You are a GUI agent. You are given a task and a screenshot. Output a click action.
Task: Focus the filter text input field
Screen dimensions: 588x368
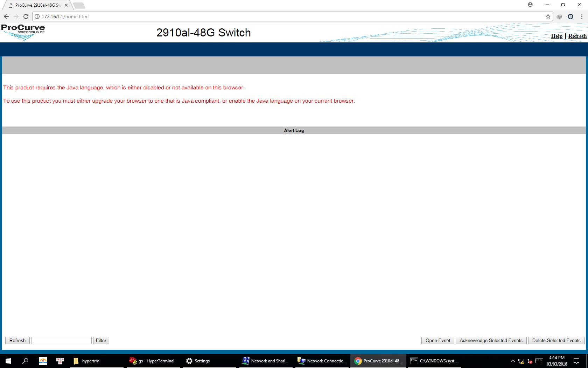[x=61, y=340]
